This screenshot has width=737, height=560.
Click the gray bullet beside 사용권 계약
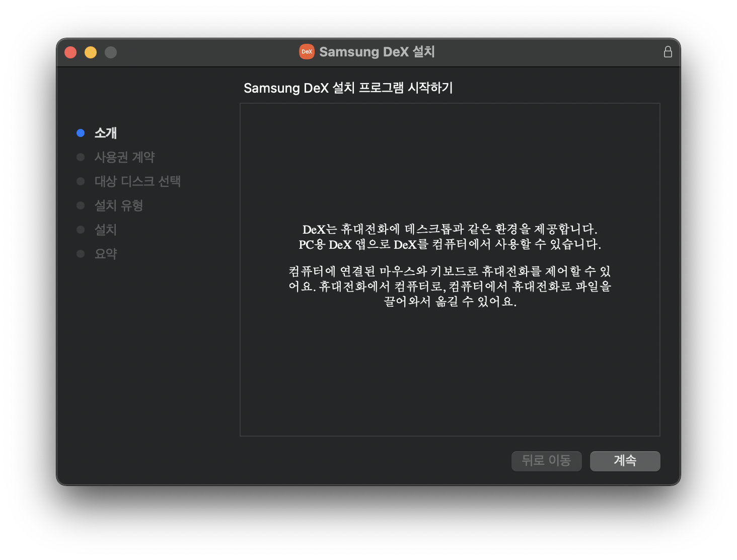tap(81, 157)
